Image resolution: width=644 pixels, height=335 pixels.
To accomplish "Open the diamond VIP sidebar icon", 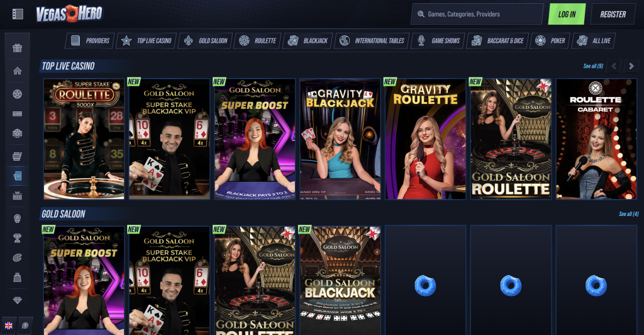I will (17, 300).
